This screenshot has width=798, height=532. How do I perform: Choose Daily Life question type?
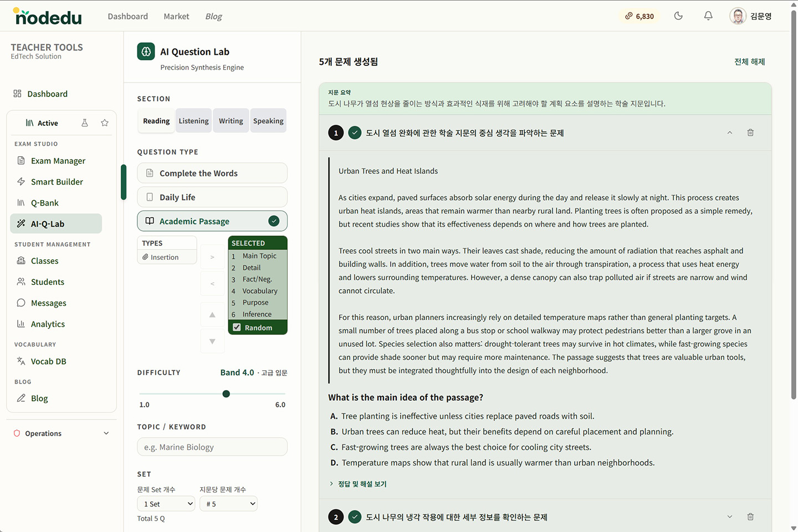(212, 197)
